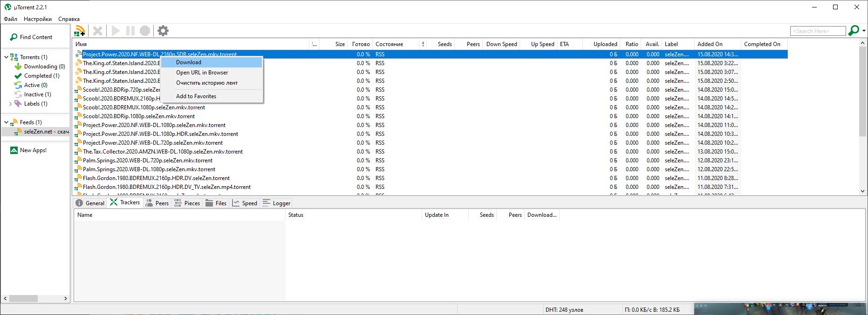Select Add to Favorites menu entry
Image resolution: width=868 pixels, height=315 pixels.
click(196, 96)
